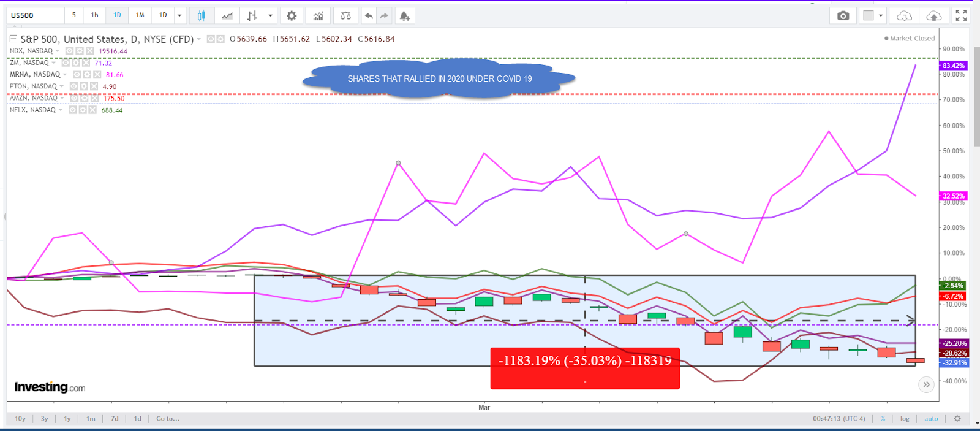The height and width of the screenshot is (431, 980).
Task: Remove NDX, NASDAQ comparison
Action: pos(89,51)
